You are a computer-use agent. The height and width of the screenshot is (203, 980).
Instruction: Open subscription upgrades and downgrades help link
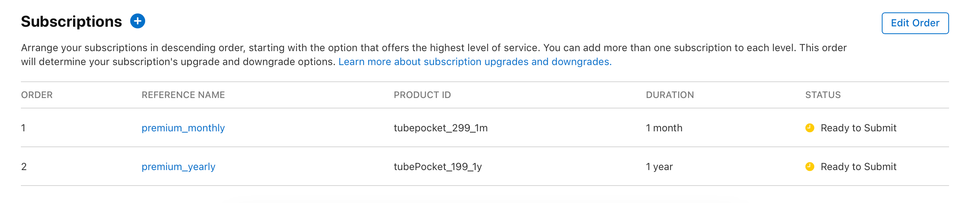[x=475, y=62]
